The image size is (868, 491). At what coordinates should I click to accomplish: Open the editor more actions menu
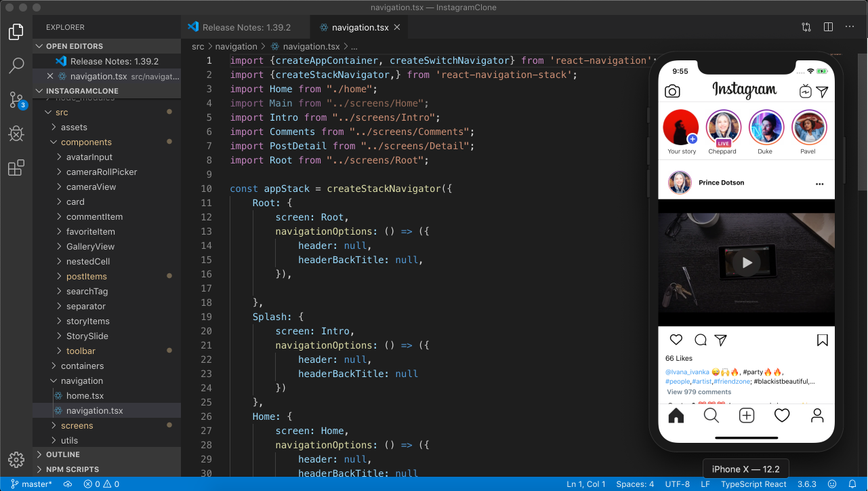[x=850, y=26]
